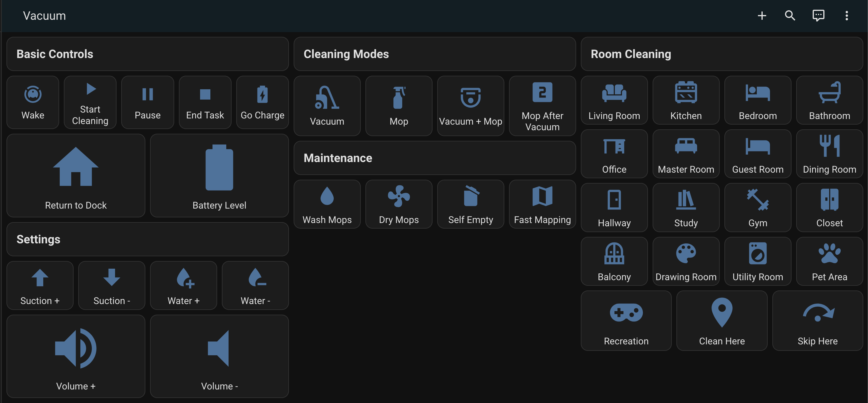Open the three-dot overflow menu
Image resolution: width=868 pixels, height=403 pixels.
pyautogui.click(x=847, y=16)
